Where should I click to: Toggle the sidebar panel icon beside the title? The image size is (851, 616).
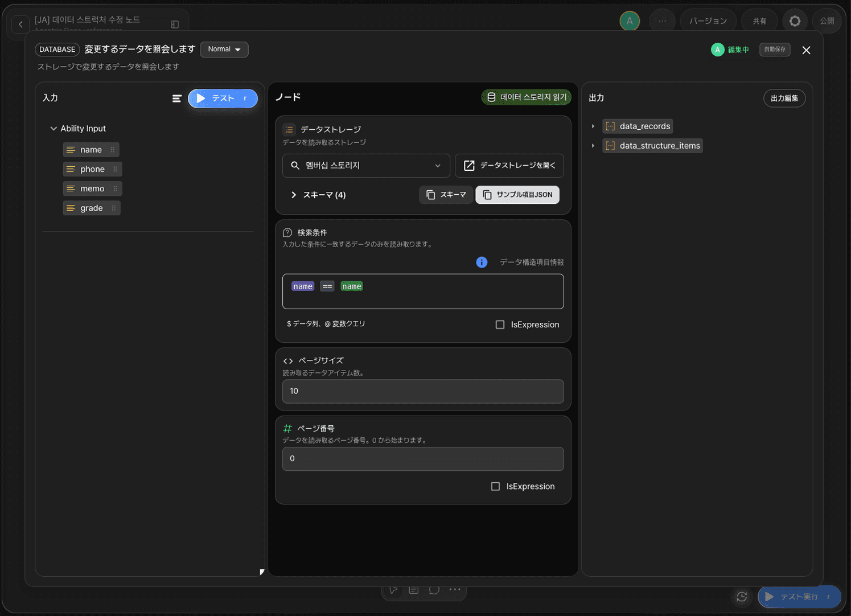click(x=175, y=24)
